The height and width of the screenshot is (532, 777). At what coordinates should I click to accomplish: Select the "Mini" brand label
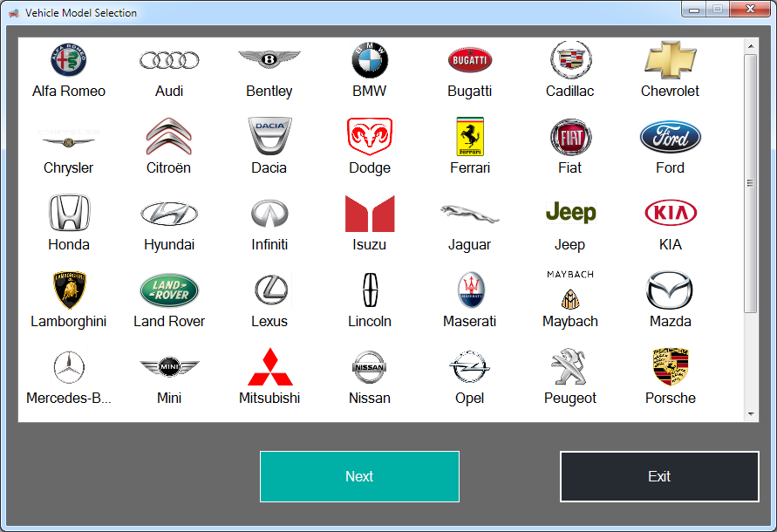point(169,399)
